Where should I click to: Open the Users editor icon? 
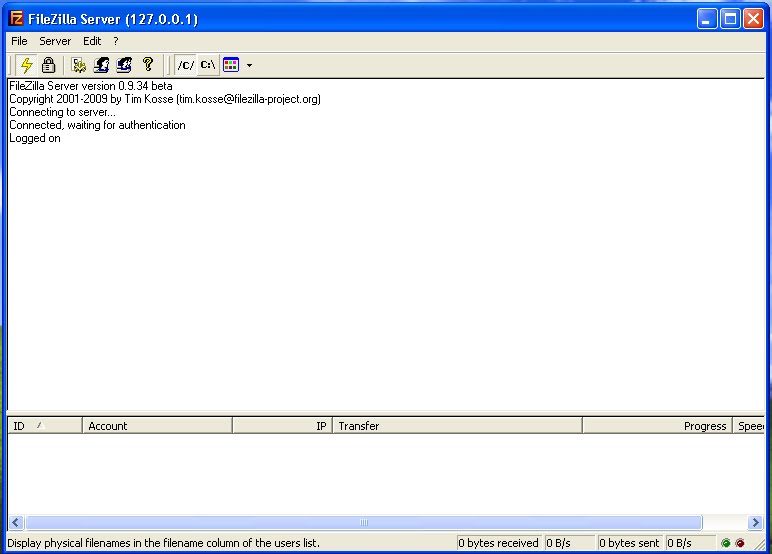pos(101,65)
